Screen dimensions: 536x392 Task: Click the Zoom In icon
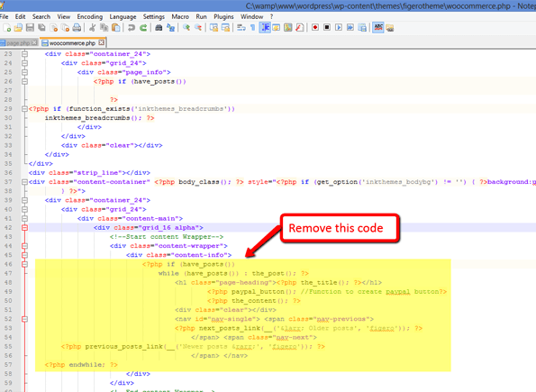(186, 28)
